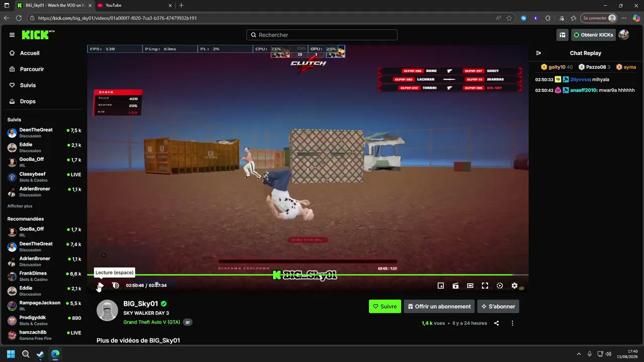
Task: Open a new browser tab
Action: 181,5
